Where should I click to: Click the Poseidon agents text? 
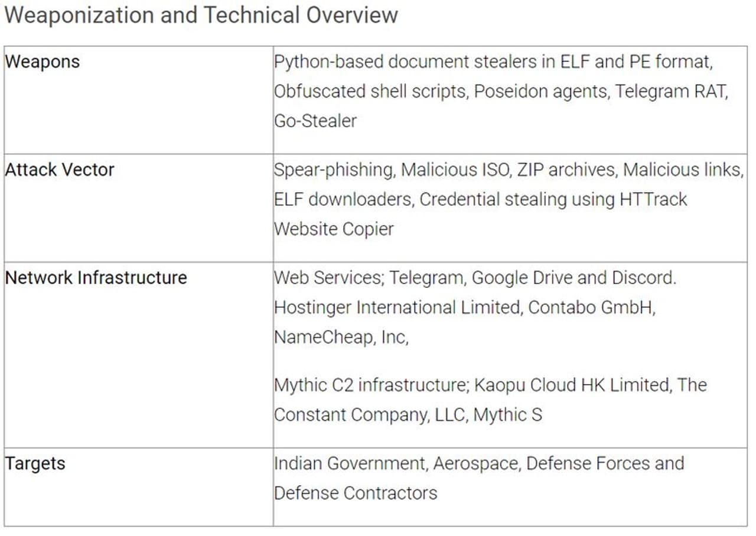click(x=541, y=91)
